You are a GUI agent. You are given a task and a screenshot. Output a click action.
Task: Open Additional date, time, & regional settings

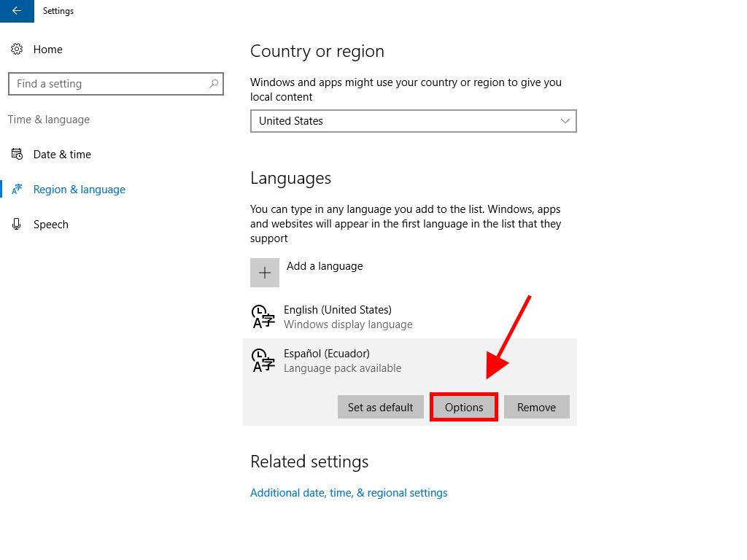[349, 493]
